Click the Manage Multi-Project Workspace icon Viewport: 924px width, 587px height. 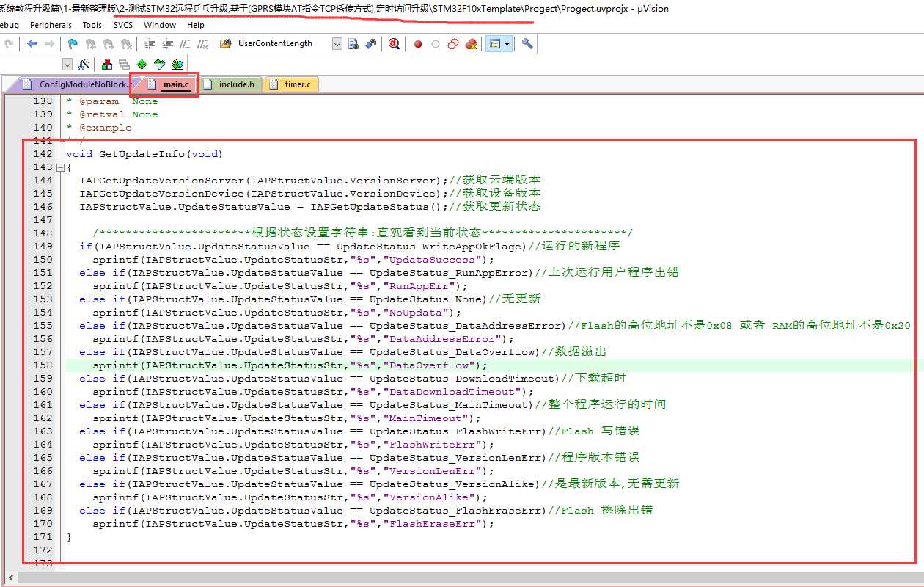124,65
